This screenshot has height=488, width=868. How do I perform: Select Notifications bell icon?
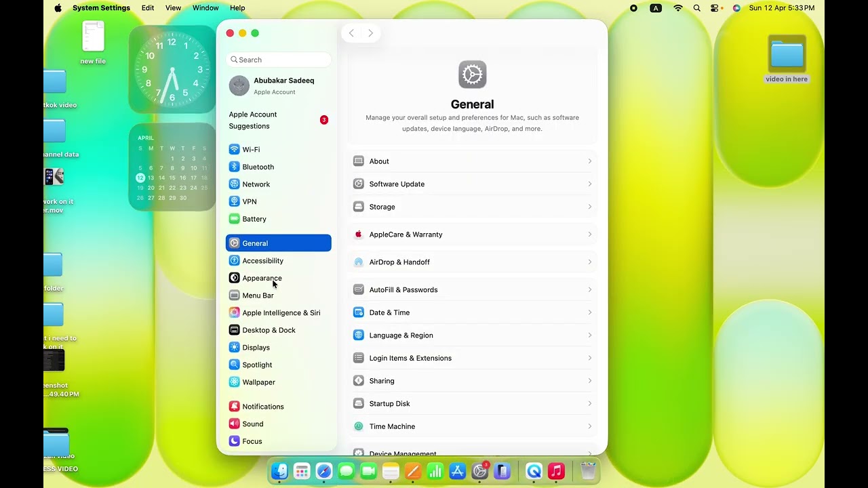pos(234,407)
